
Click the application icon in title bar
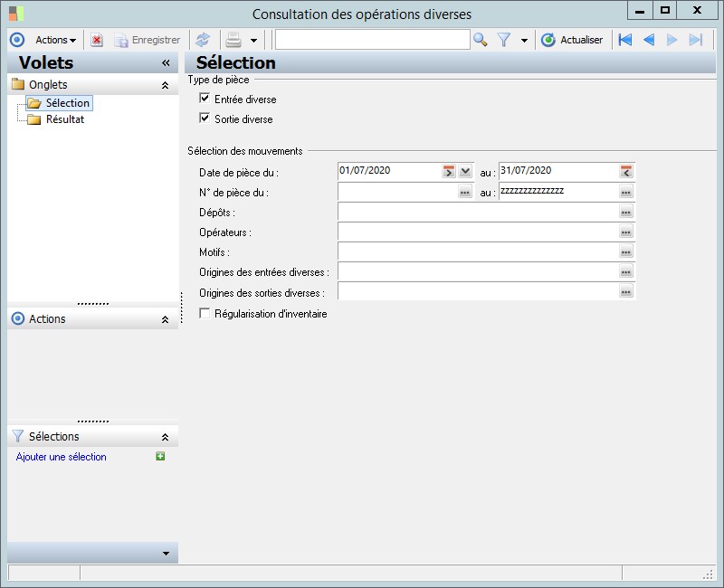coord(16,14)
